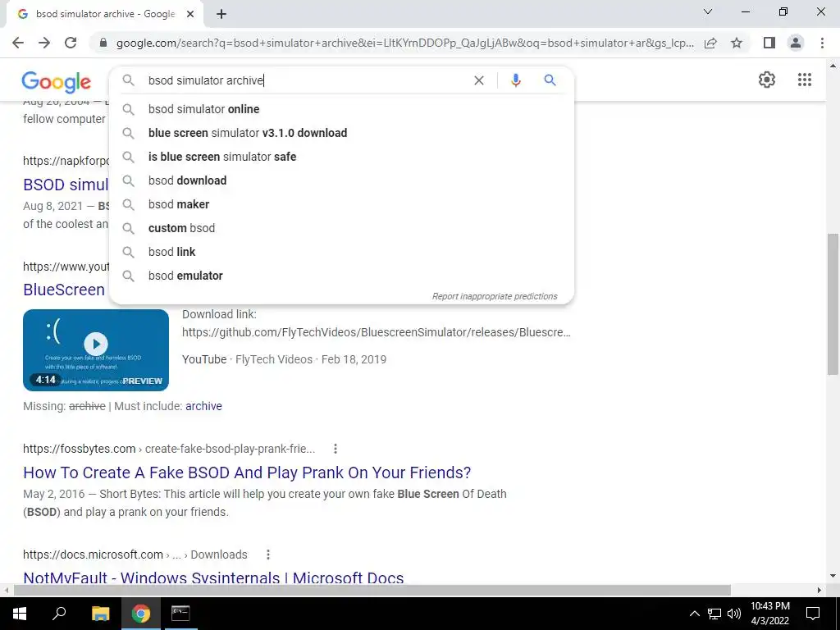The image size is (840, 630).
Task: Click Report inappropriate predictions
Action: coord(495,296)
